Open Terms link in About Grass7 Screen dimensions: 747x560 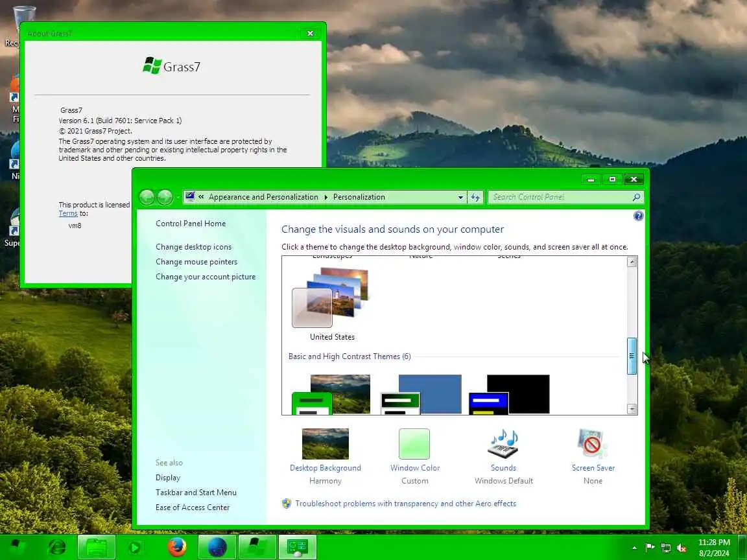click(x=67, y=214)
